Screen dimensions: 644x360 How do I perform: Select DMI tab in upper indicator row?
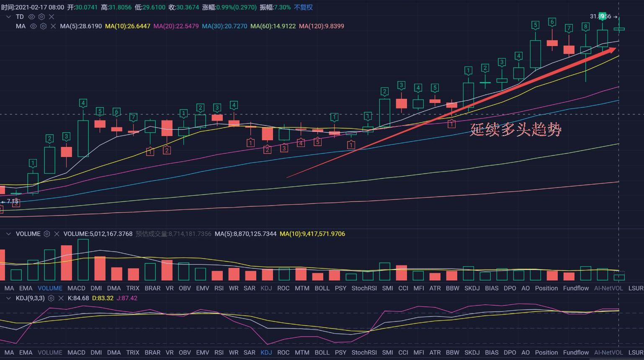click(x=96, y=288)
